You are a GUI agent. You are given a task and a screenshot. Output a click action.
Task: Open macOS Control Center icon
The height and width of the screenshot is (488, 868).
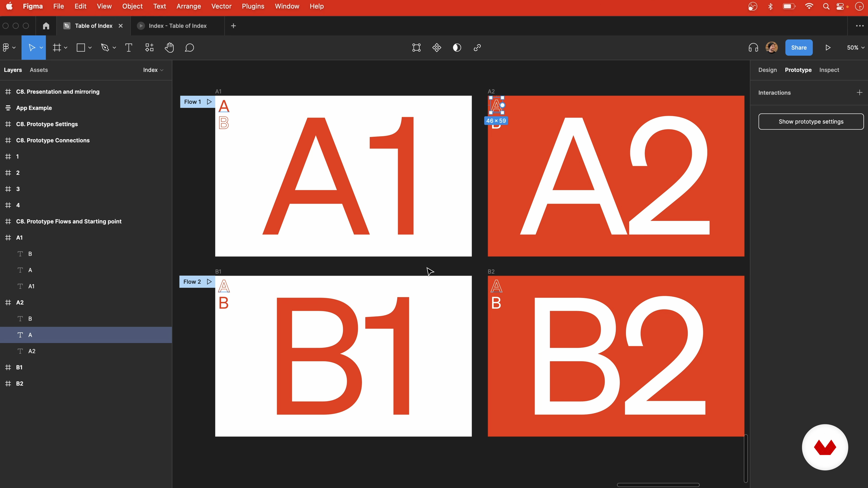coord(840,6)
